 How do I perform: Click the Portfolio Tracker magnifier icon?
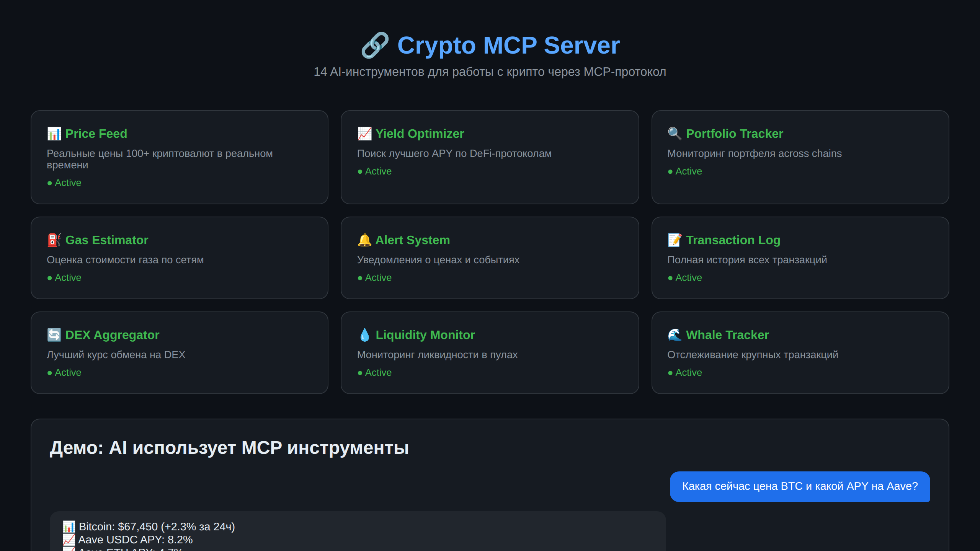coord(675,134)
